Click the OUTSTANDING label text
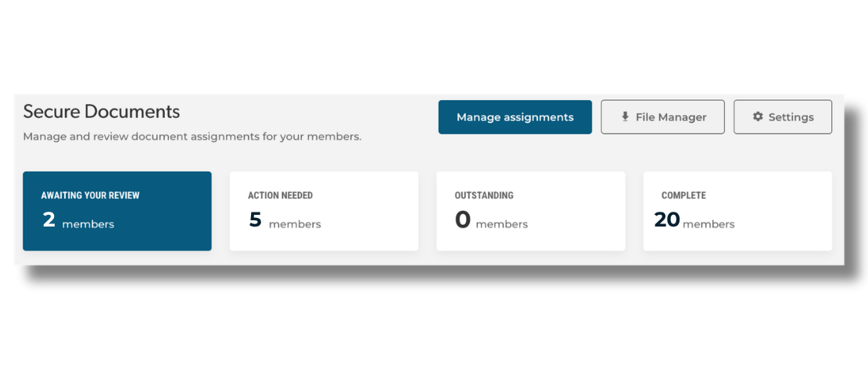 (484, 195)
